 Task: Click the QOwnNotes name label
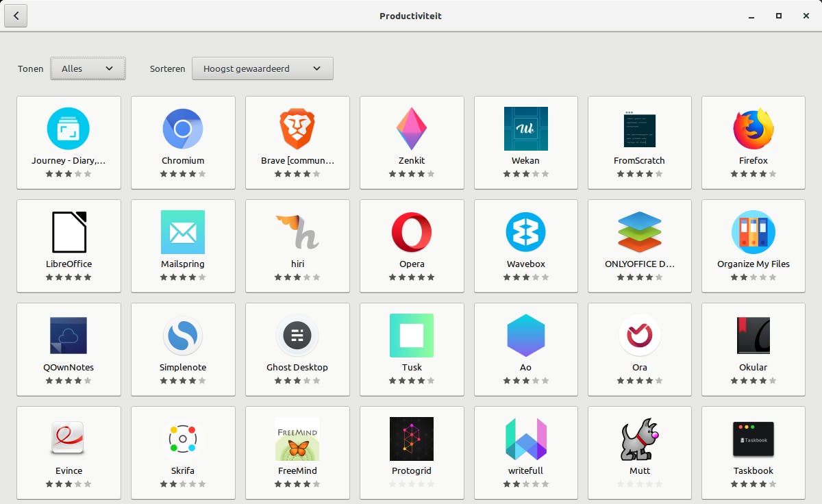(x=68, y=368)
